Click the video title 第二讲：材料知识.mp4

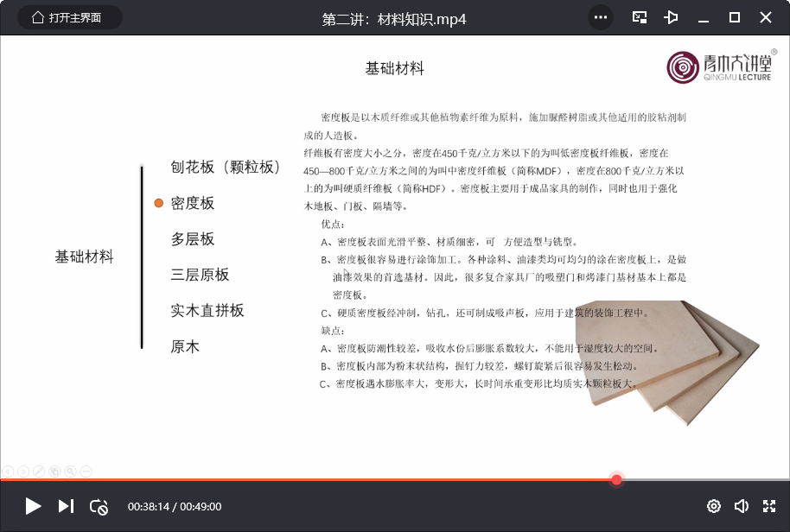pos(394,18)
